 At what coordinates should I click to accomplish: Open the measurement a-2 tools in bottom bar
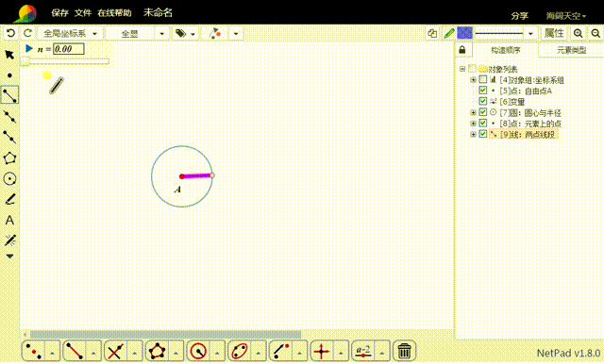[x=362, y=351]
